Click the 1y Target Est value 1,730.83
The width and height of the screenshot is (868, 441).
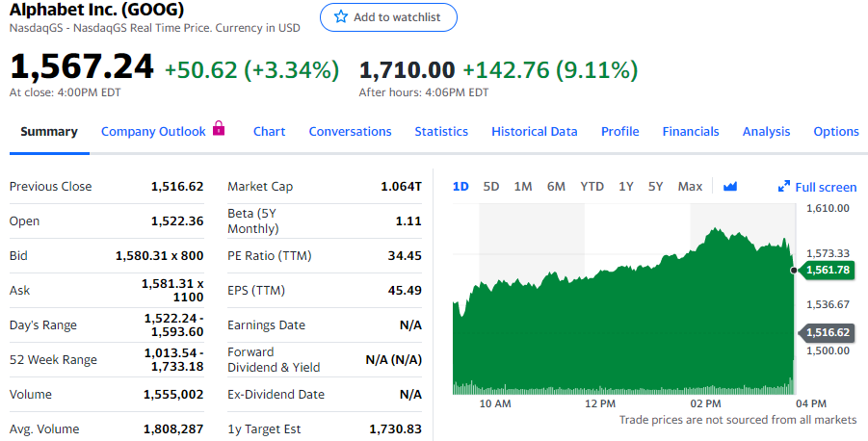click(x=395, y=428)
